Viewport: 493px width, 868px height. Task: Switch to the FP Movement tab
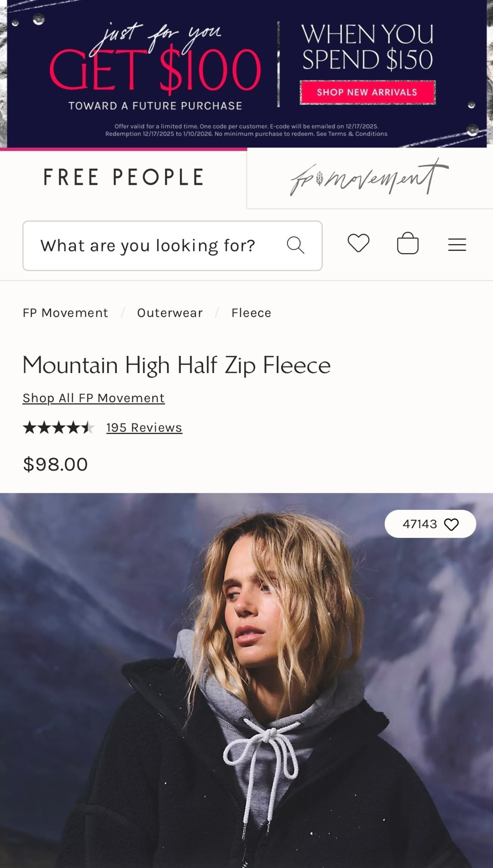369,178
